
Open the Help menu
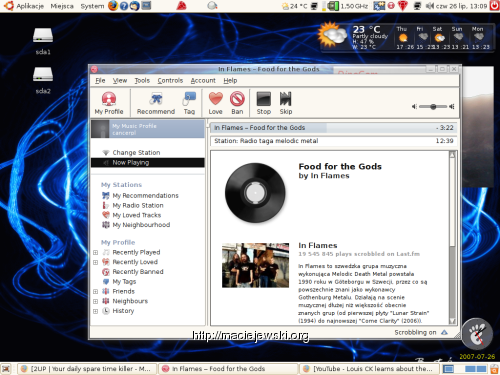click(230, 80)
